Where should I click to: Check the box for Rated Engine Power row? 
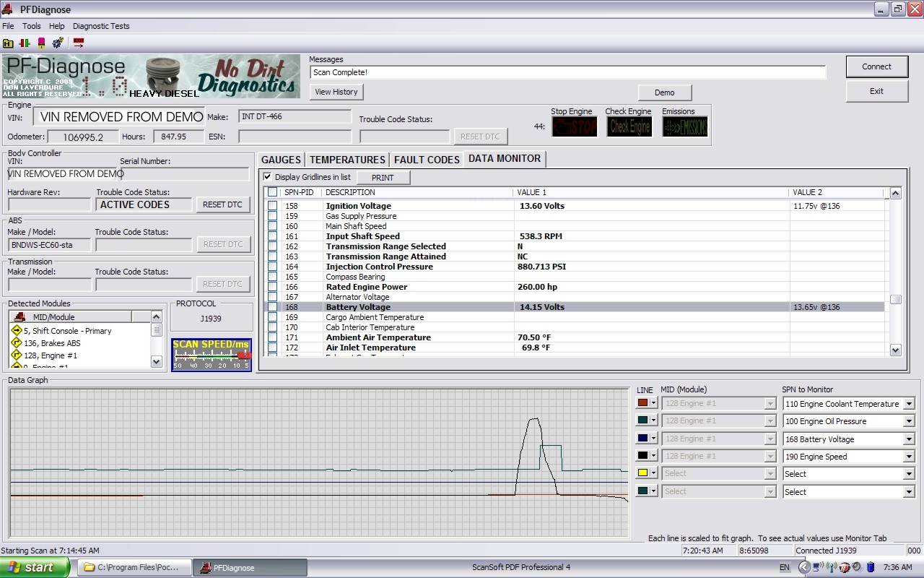pyautogui.click(x=273, y=287)
